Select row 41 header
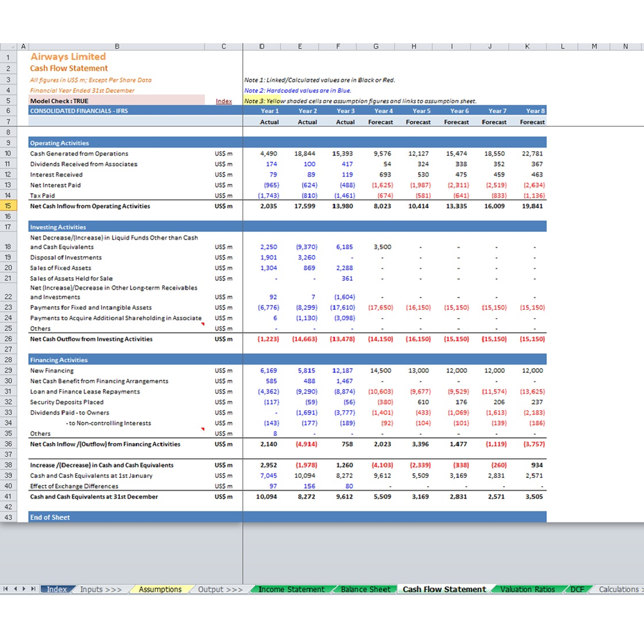 pyautogui.click(x=8, y=497)
